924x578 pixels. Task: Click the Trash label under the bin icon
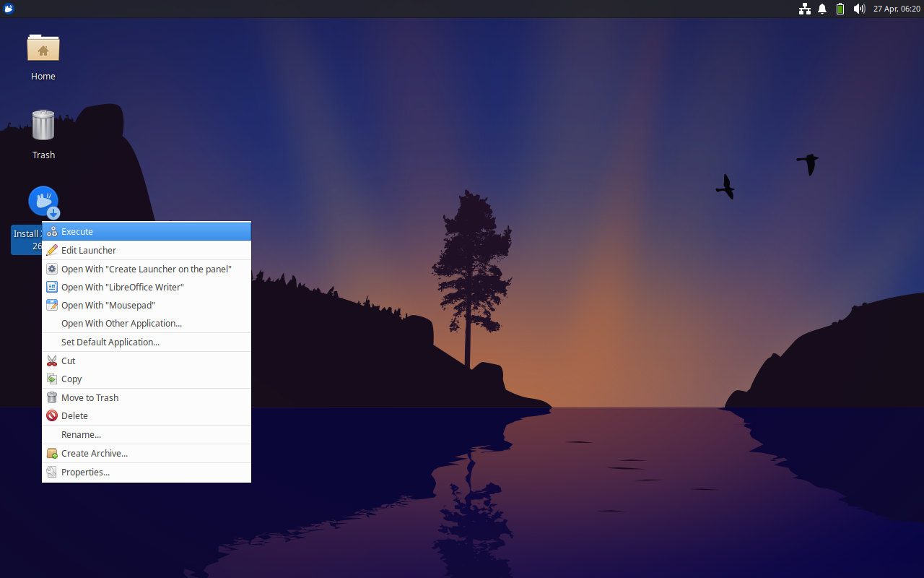point(43,155)
